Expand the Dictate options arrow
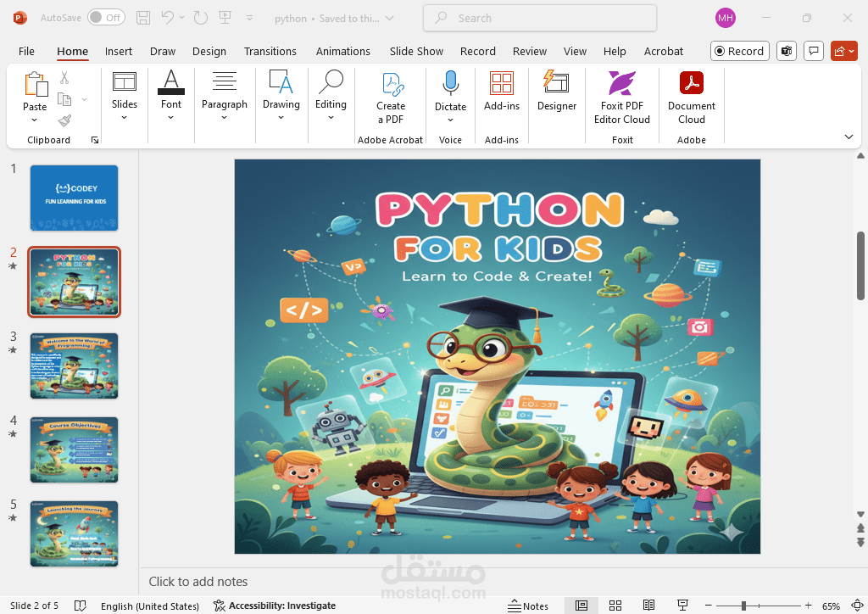This screenshot has width=868, height=614. 451,120
